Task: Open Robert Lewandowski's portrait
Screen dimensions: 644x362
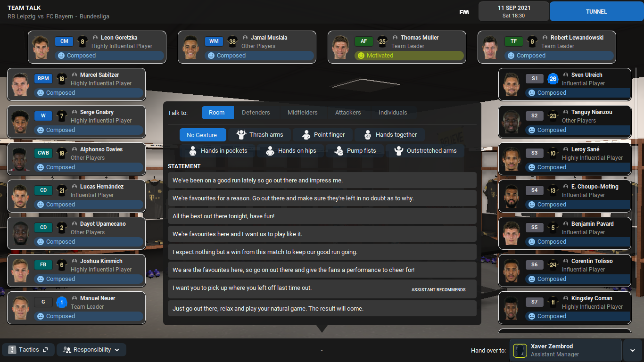Action: [491, 47]
